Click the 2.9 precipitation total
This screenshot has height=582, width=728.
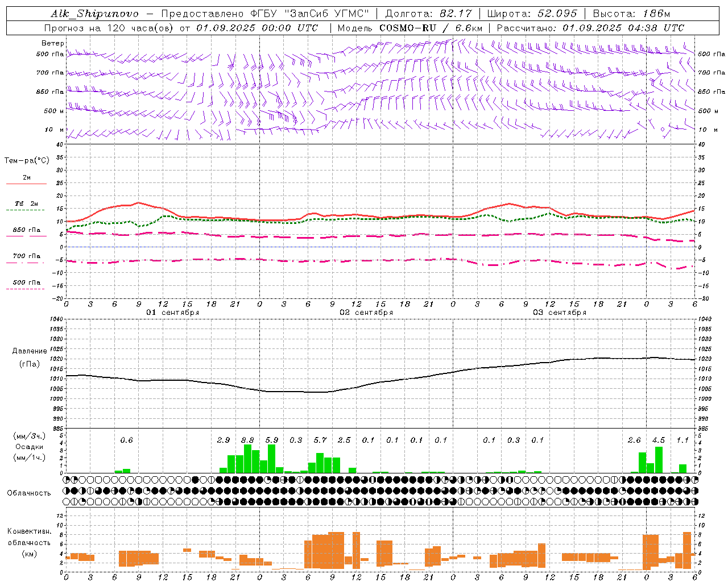tap(224, 440)
